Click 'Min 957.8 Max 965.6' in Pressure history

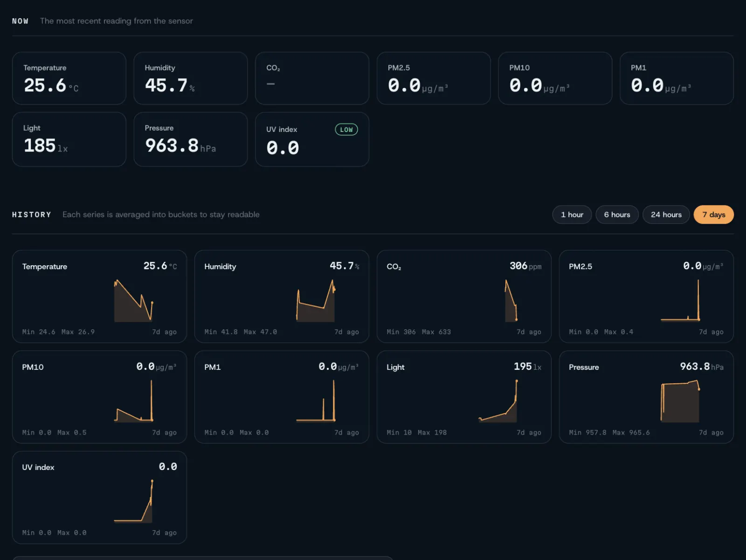pyautogui.click(x=609, y=433)
